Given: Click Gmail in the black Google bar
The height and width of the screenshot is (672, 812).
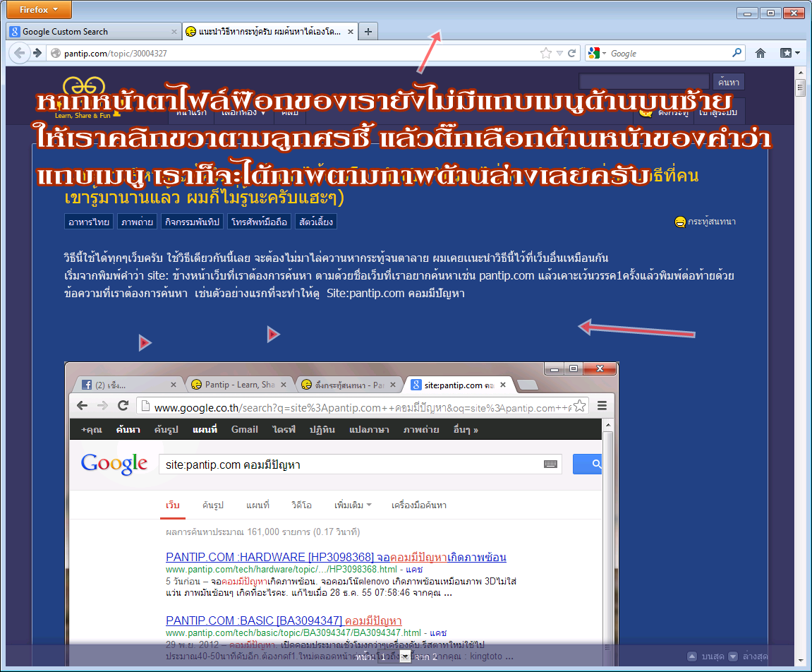Looking at the screenshot, I should (244, 429).
